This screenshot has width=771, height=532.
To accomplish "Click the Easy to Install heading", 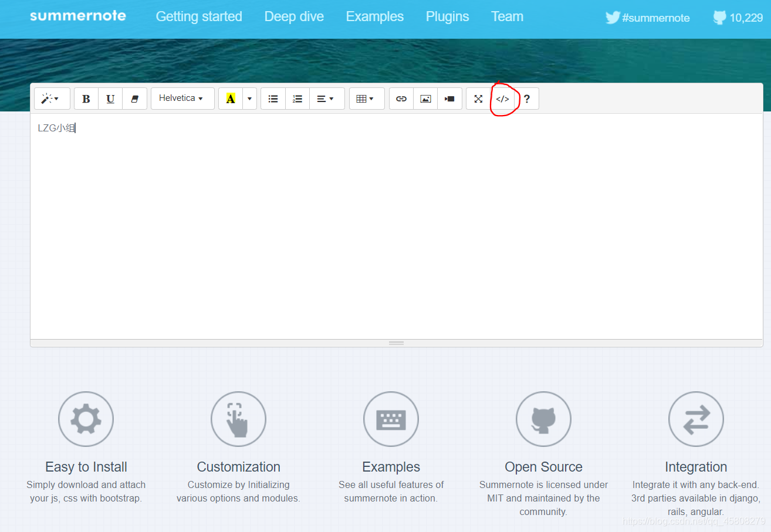I will coord(86,467).
